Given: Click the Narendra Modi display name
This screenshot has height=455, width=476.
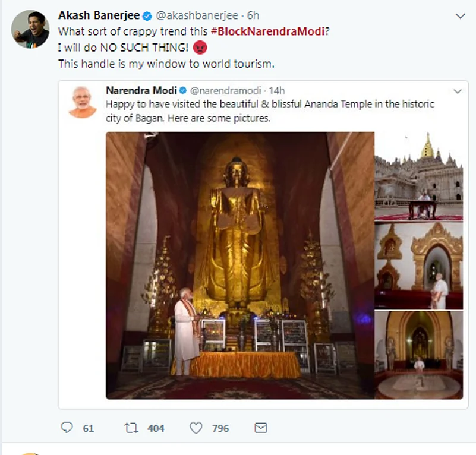Looking at the screenshot, I should click(x=141, y=90).
